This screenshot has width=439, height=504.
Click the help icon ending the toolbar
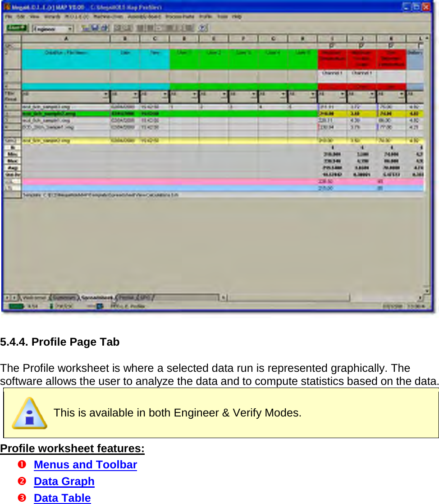click(x=202, y=28)
